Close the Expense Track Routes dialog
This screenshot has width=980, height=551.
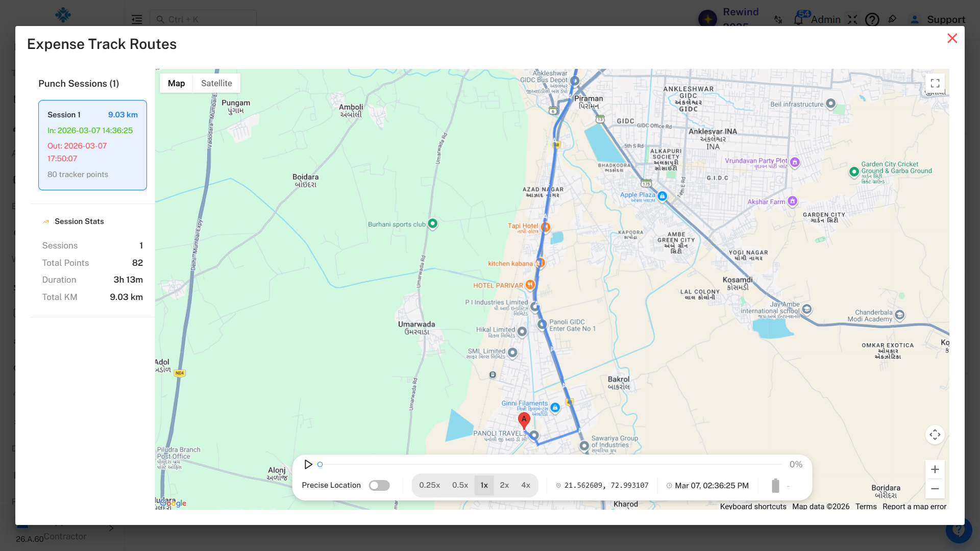952,38
